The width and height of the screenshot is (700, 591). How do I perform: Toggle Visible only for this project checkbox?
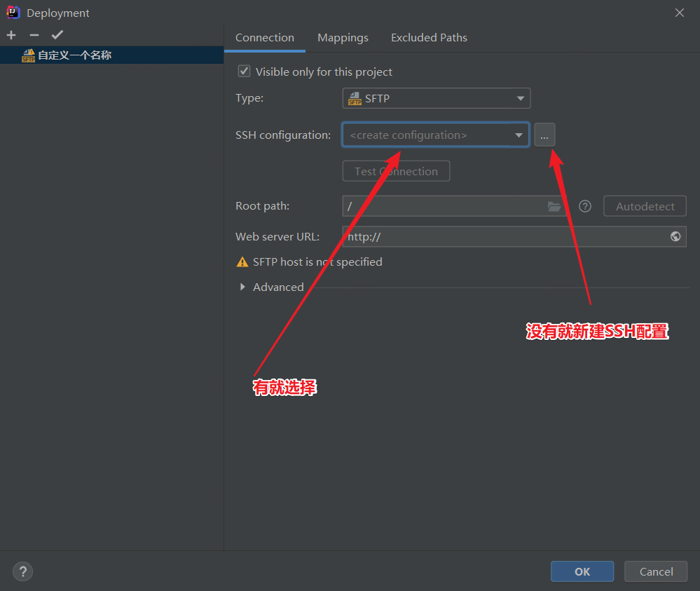point(244,72)
